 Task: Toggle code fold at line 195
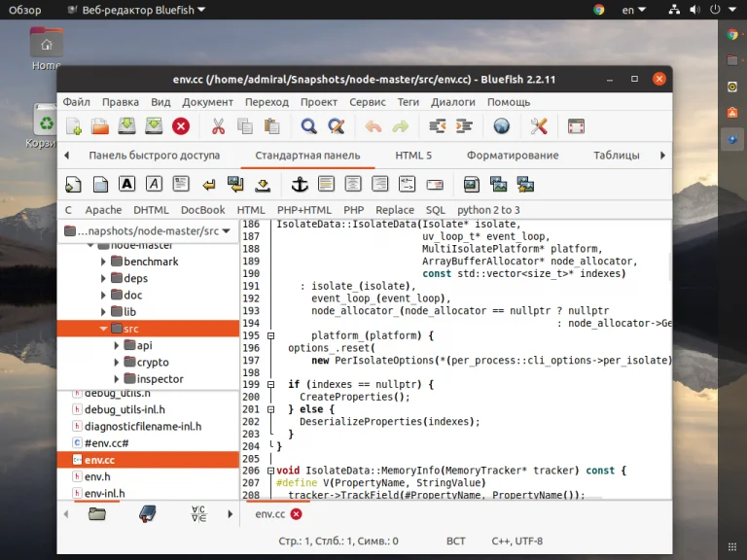[x=270, y=336]
